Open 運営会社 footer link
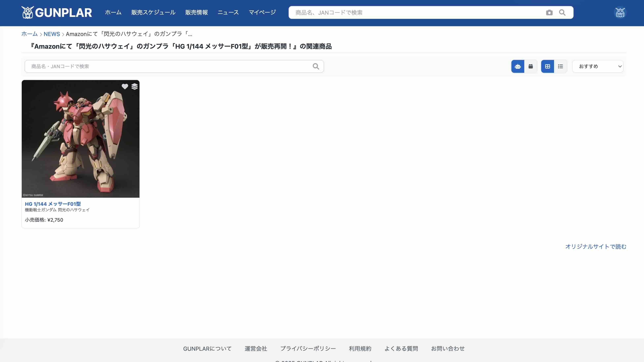 tap(256, 349)
